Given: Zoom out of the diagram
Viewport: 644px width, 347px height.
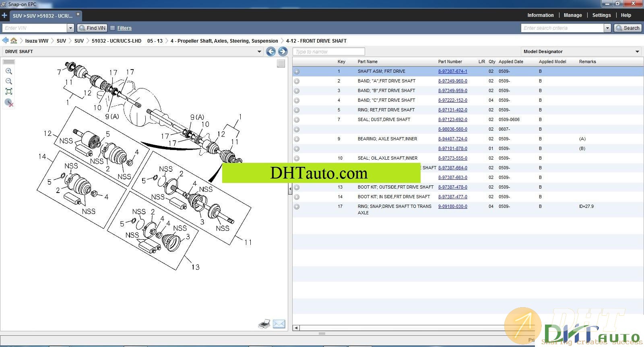Looking at the screenshot, I should pos(9,81).
